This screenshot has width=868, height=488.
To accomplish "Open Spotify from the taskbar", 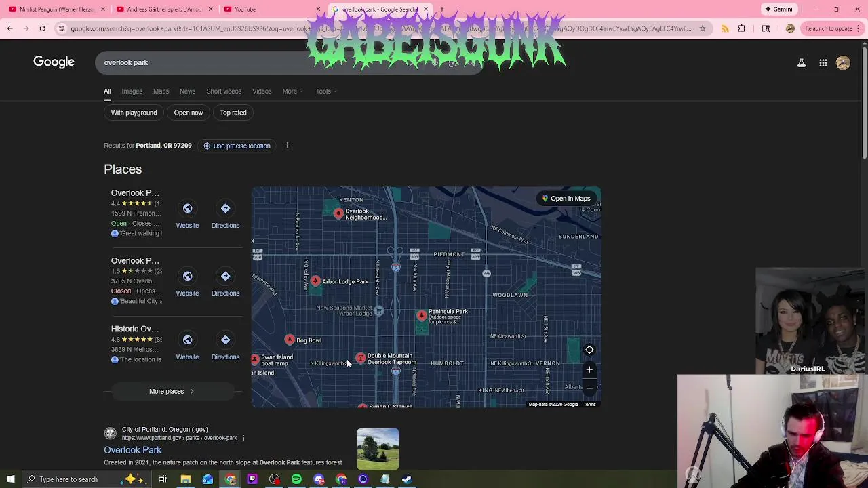I will point(296,479).
